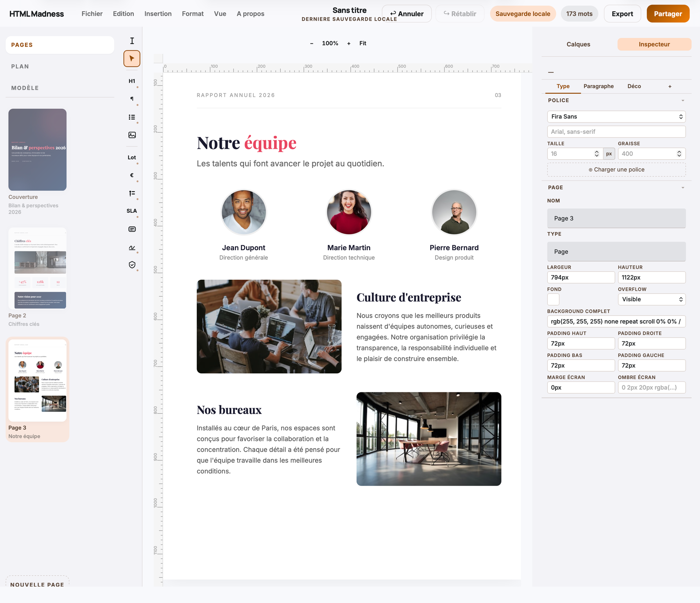Activate the selection arrow tool

point(132,58)
